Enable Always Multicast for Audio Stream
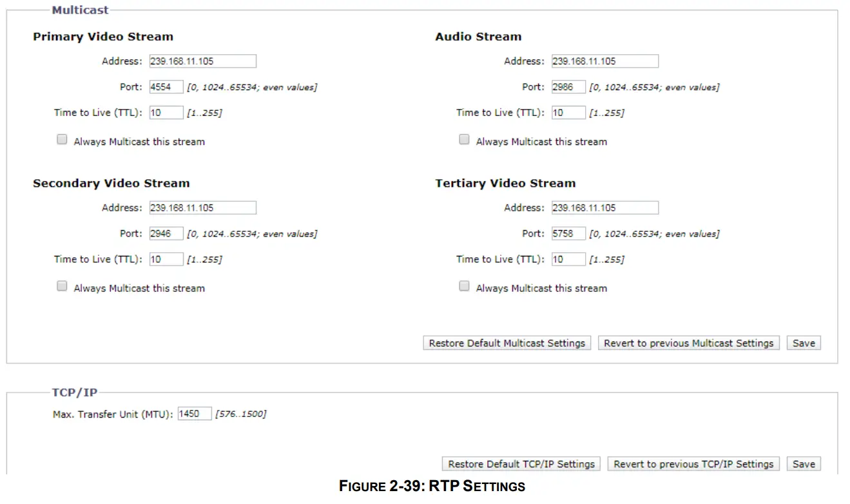This screenshot has height=504, width=850. tap(463, 139)
